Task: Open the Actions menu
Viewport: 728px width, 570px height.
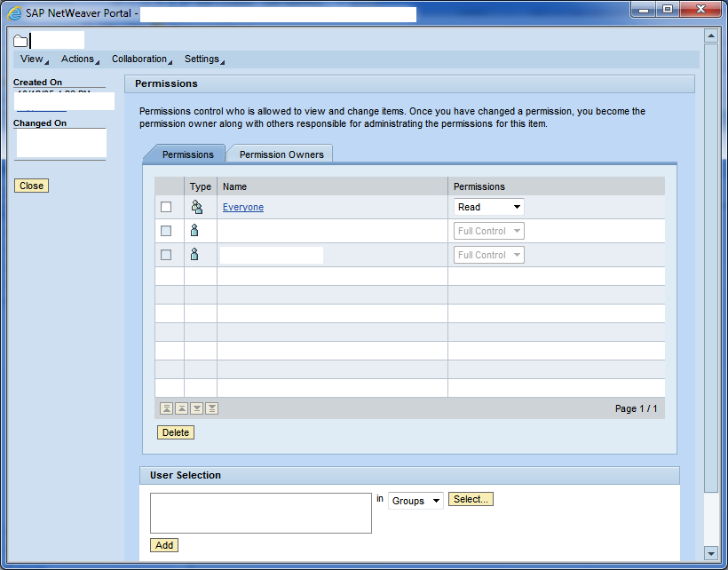Action: 80,59
